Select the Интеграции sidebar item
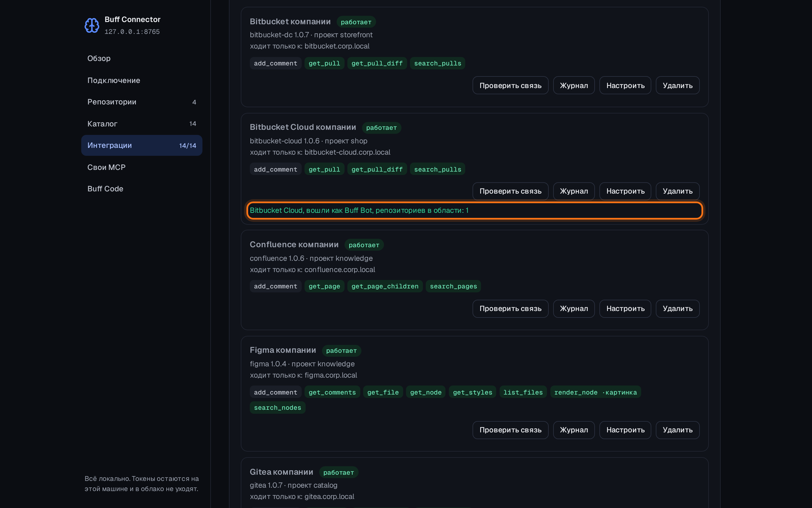Screen dimensions: 812x508 (142, 145)
